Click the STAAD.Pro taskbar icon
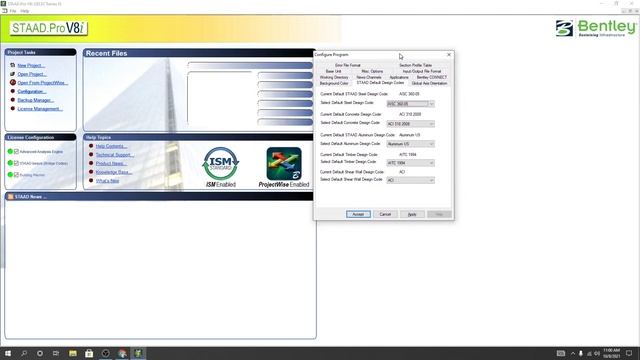Screen dimensions: 640x360 click(138, 353)
